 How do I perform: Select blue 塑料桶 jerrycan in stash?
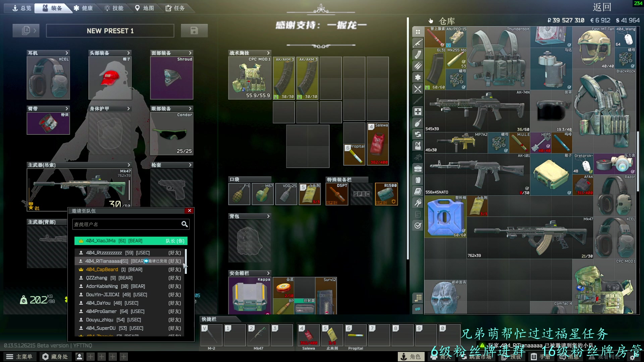[x=445, y=217]
